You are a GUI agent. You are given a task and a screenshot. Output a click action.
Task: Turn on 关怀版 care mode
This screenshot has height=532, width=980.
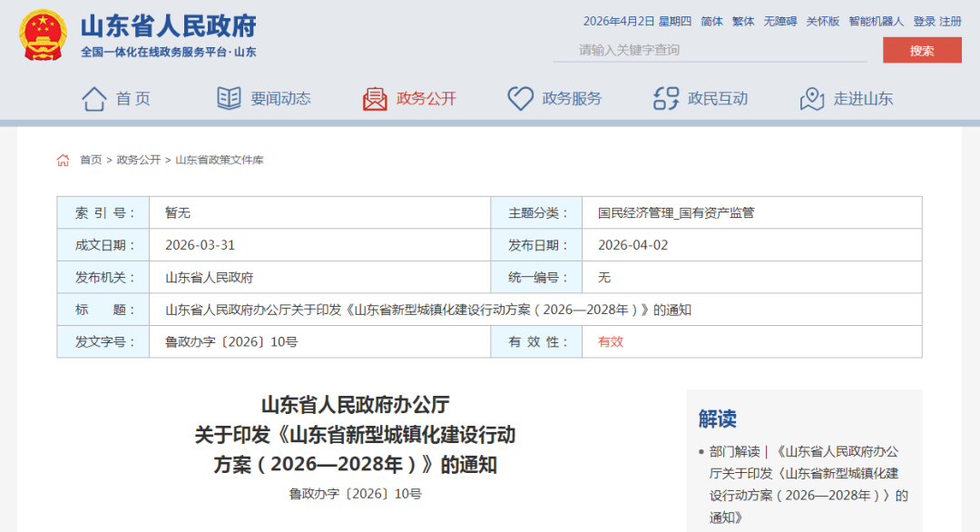[823, 21]
